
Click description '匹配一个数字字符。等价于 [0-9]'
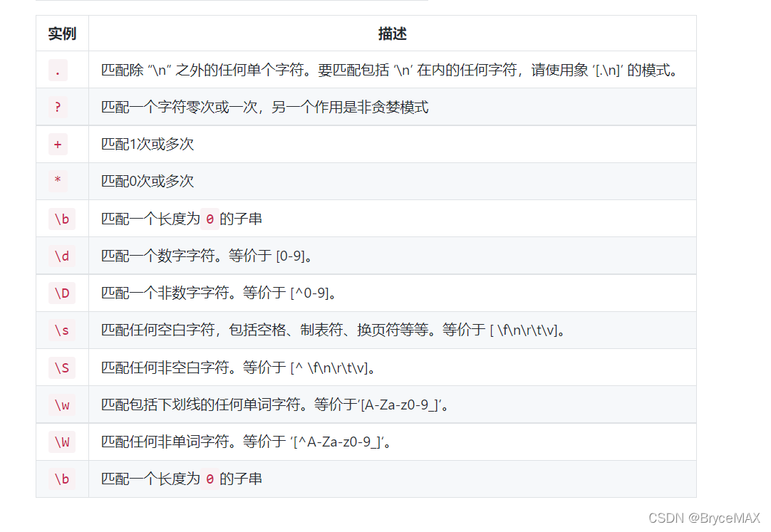(207, 256)
